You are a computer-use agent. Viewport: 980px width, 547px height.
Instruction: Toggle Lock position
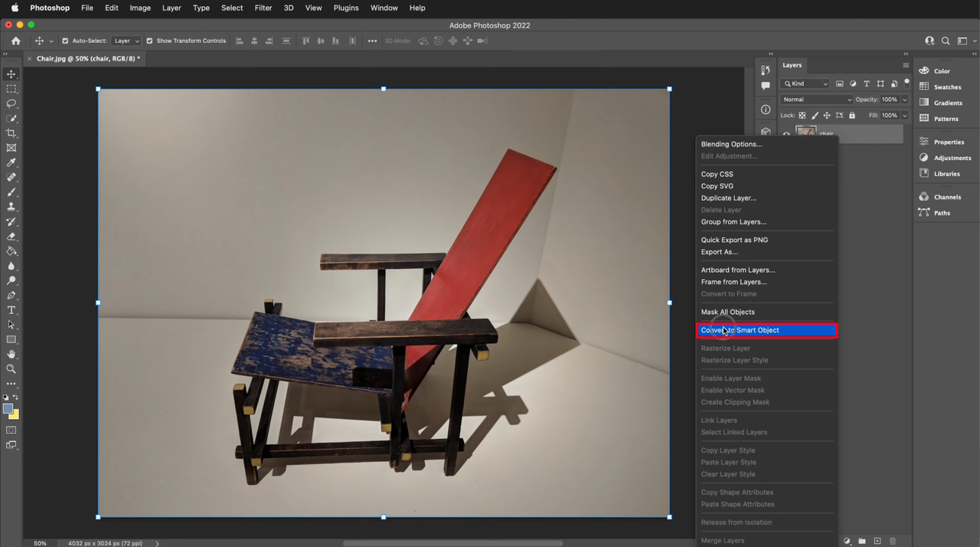click(827, 116)
